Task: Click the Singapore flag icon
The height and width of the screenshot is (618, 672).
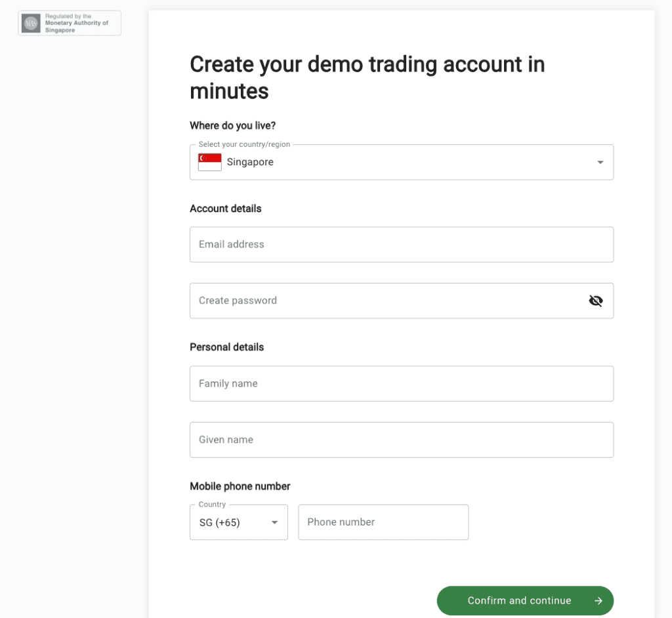Action: pyautogui.click(x=209, y=162)
